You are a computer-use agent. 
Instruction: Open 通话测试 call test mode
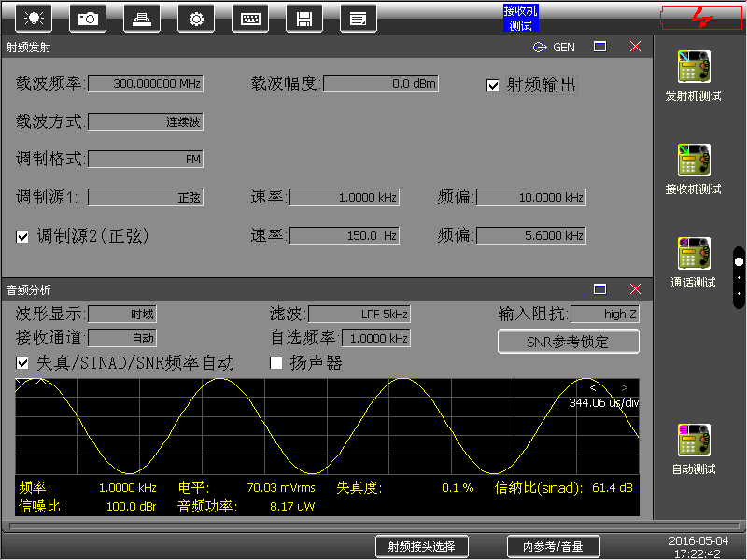coord(693,262)
